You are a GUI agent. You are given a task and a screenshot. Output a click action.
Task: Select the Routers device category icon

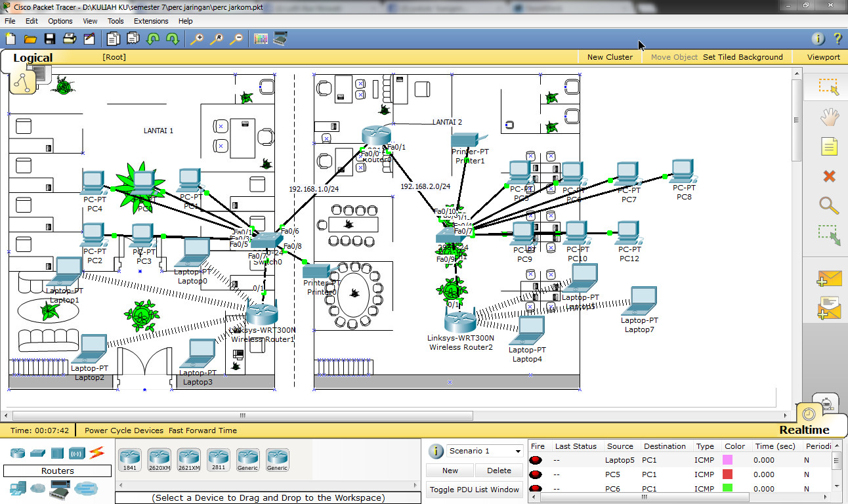point(16,453)
